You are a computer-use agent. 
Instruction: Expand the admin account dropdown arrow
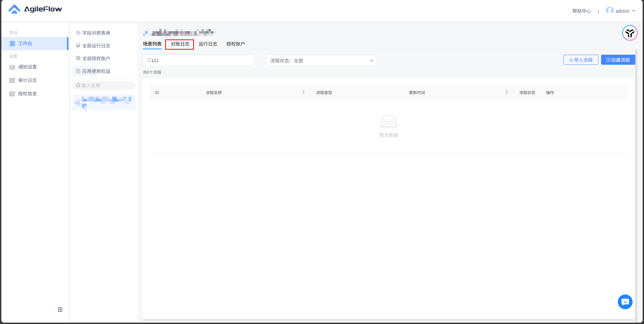click(x=633, y=11)
